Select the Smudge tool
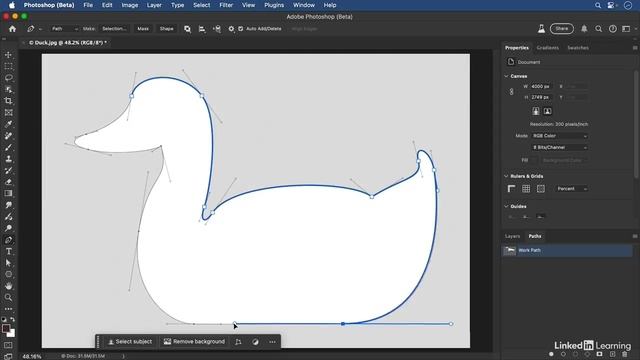The image size is (640, 360). point(8,205)
